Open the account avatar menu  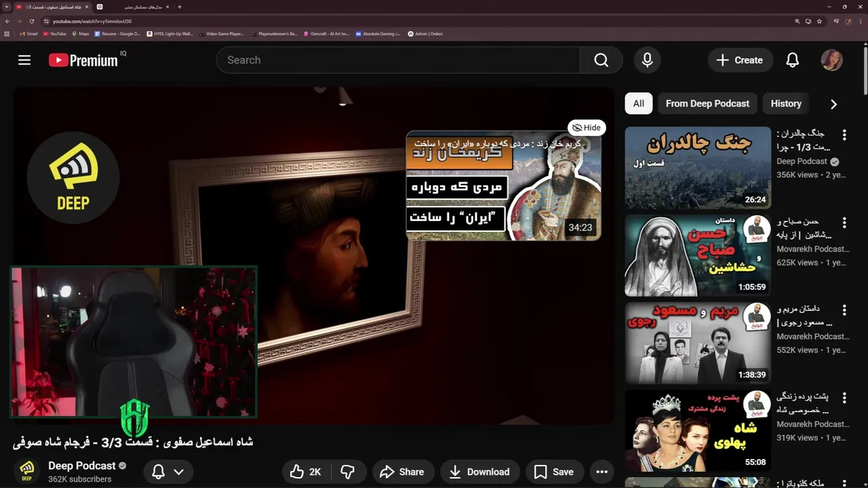831,60
